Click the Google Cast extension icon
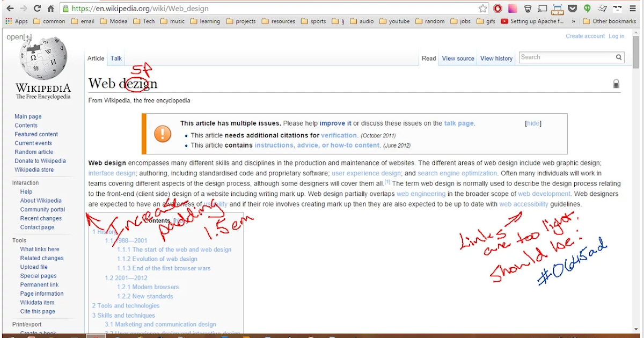The width and height of the screenshot is (644, 338). tap(543, 8)
